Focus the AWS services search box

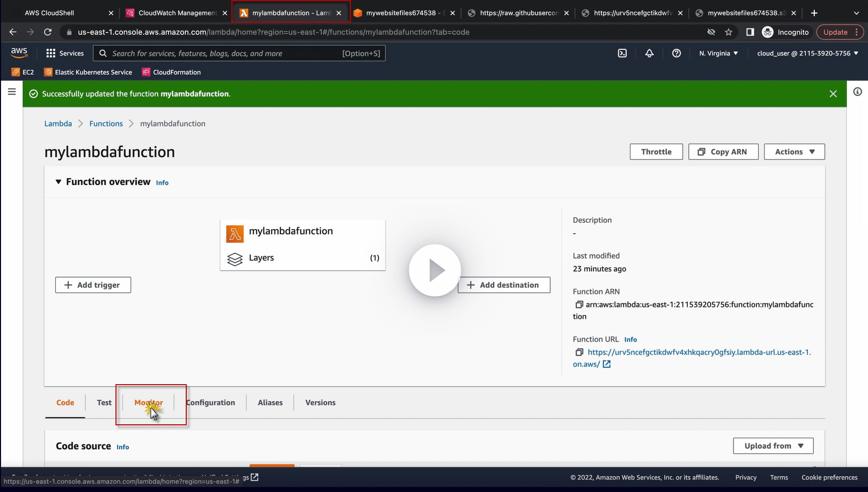(239, 53)
